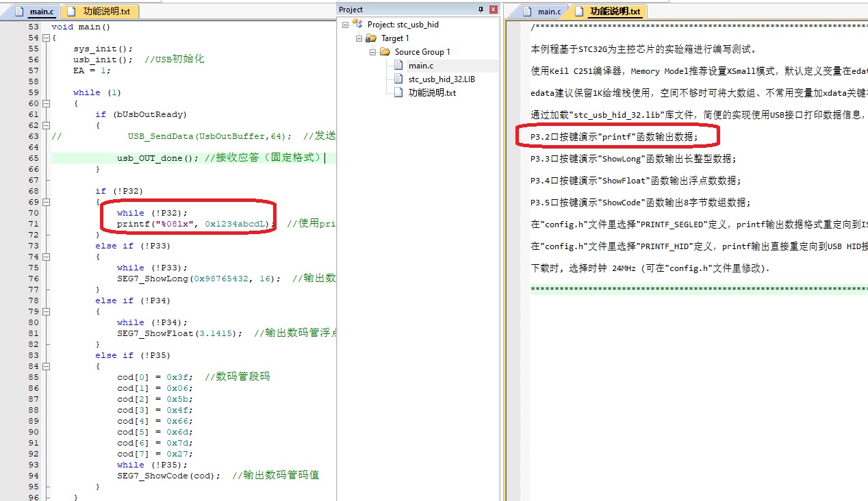
Task: Select stc_usb_hid_32.LIB in the Project tree
Action: click(442, 79)
